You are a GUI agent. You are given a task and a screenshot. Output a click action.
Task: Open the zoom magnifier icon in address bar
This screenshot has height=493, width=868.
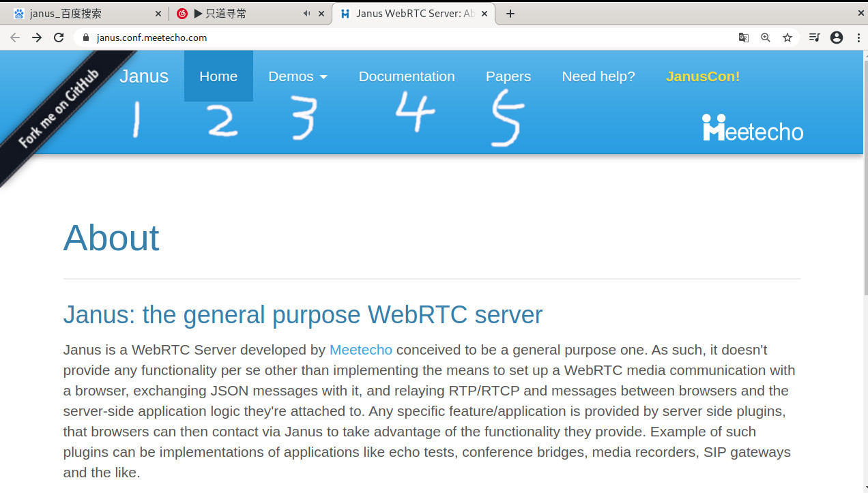766,38
